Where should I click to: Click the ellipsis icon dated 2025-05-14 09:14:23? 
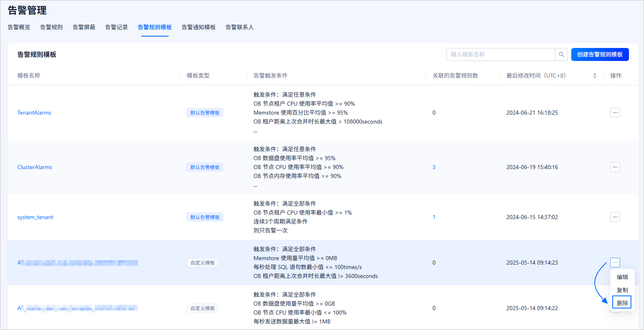[615, 263]
